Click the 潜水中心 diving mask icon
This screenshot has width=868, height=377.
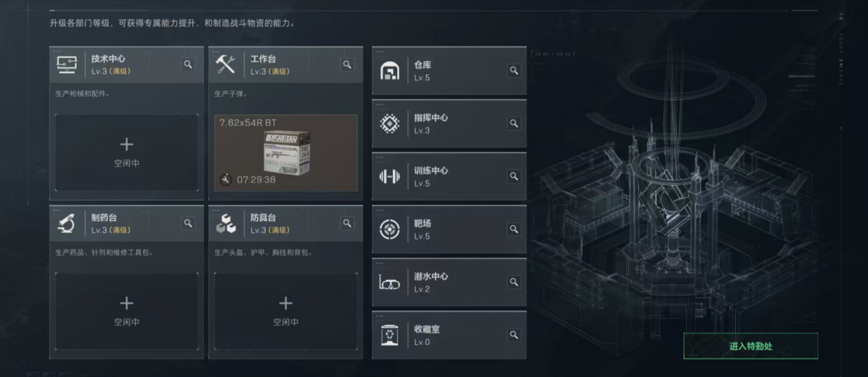tap(390, 283)
